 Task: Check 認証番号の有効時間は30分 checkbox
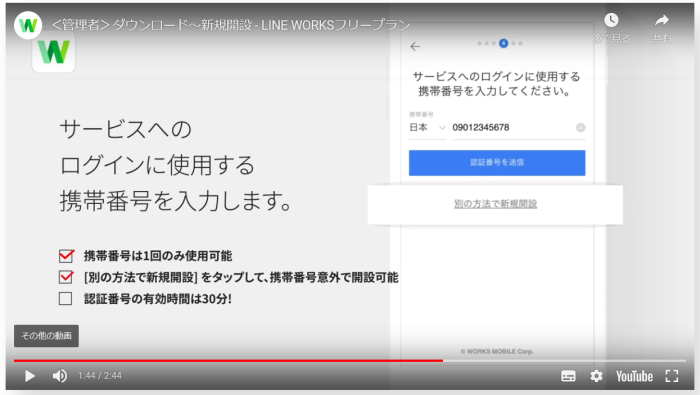(x=65, y=299)
